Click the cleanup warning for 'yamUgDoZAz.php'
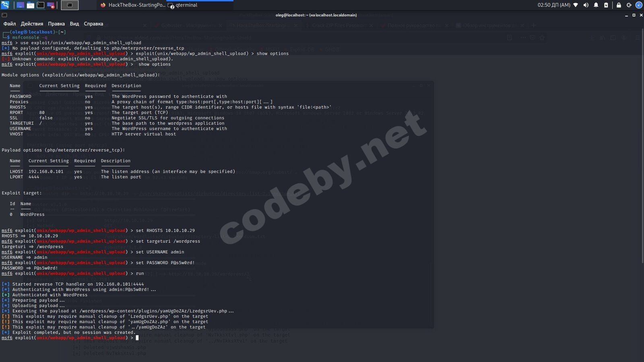 point(105,322)
